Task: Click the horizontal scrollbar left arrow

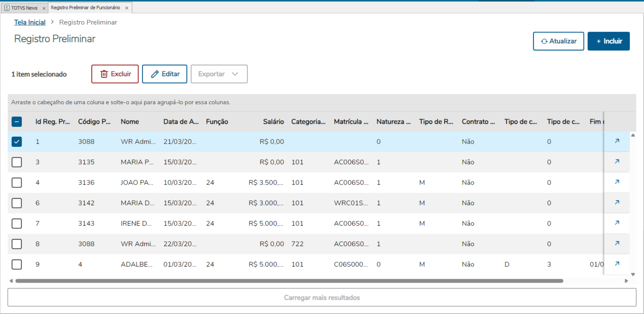Action: (11, 281)
